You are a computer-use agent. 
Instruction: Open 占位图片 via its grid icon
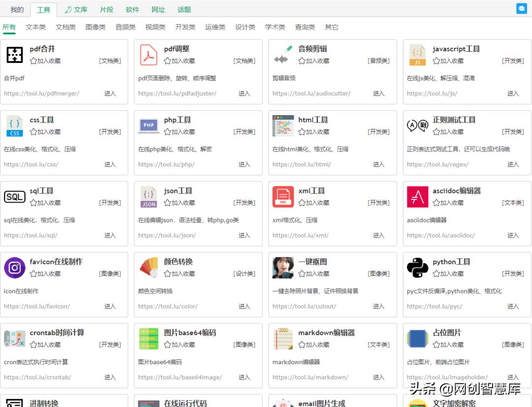pos(417,339)
